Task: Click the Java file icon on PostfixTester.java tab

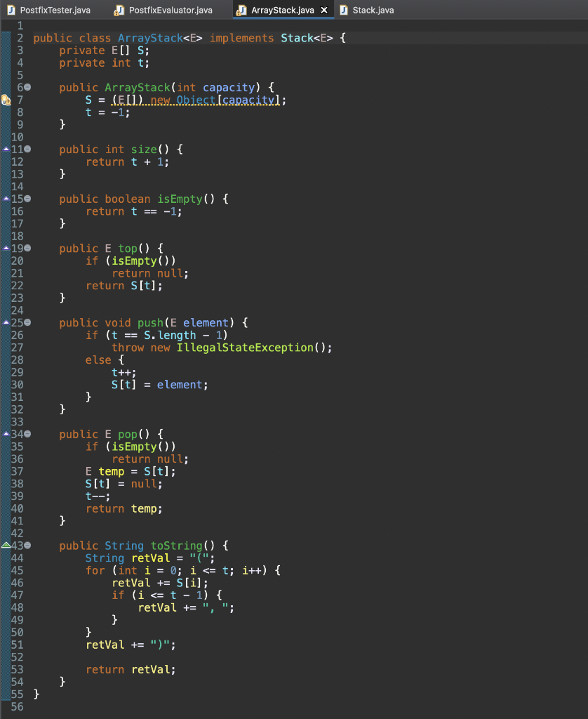Action: 11,10
